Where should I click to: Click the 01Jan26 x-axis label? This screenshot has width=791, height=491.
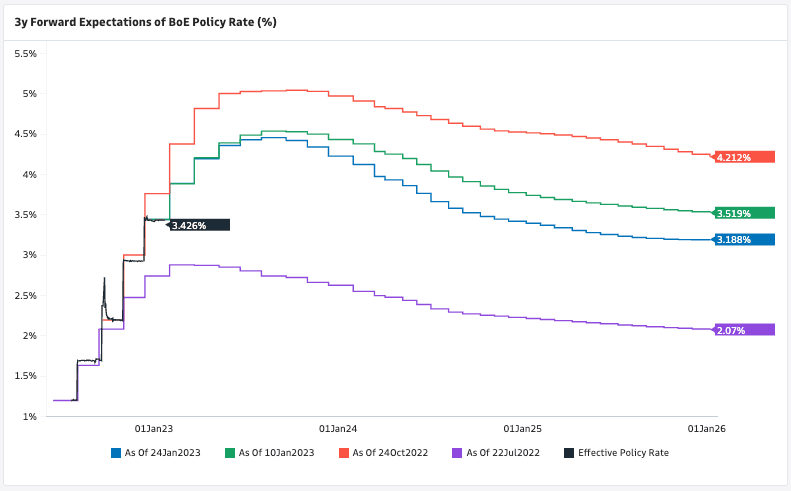(x=706, y=427)
